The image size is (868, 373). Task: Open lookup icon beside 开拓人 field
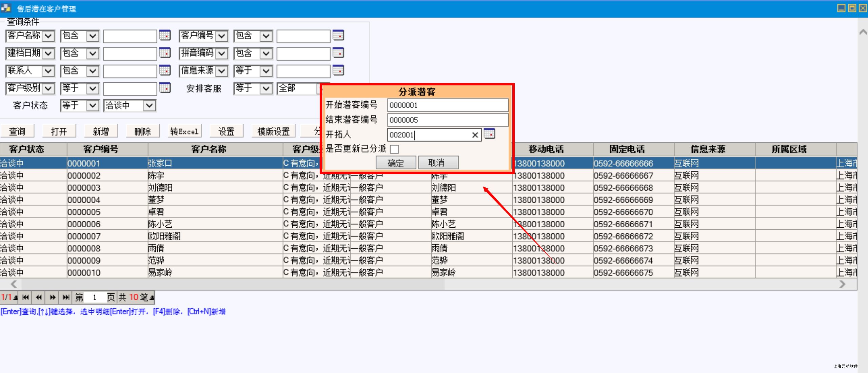click(489, 134)
